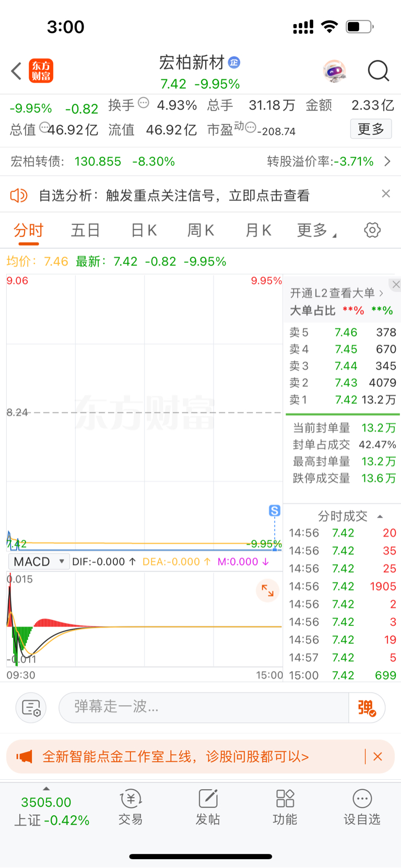Toggle the 弹 danmaku switch

[367, 708]
